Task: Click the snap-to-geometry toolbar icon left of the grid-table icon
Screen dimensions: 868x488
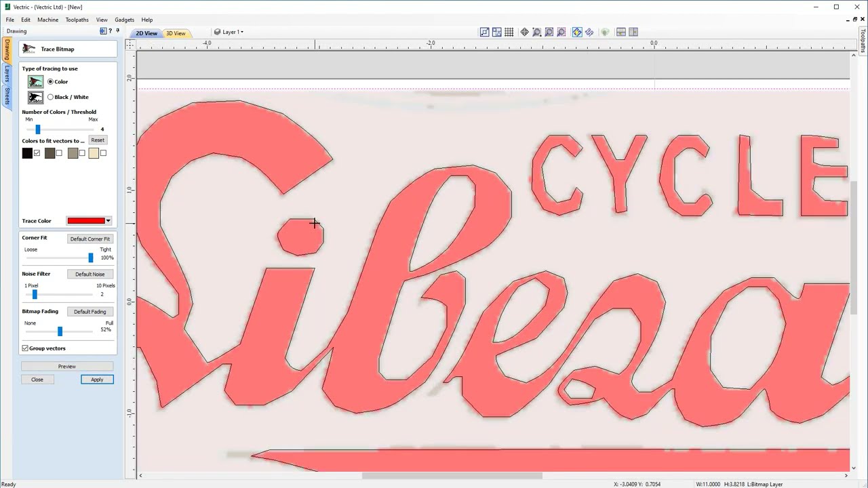Action: [x=484, y=32]
